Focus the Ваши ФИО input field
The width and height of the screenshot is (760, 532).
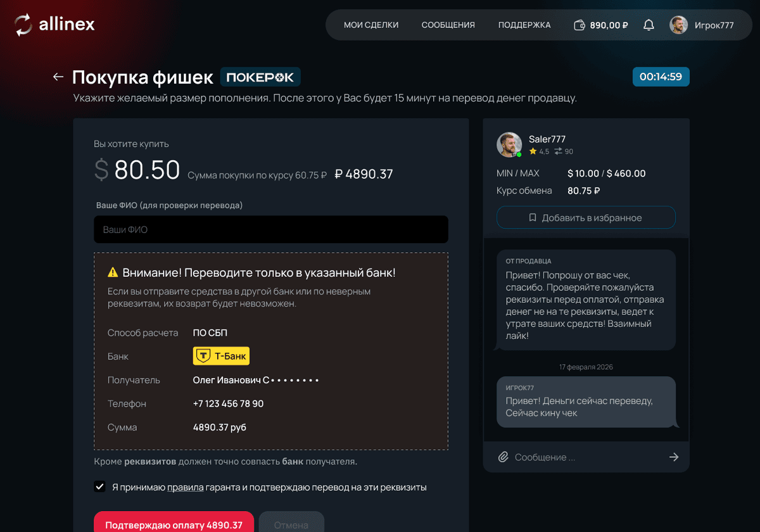pyautogui.click(x=271, y=229)
